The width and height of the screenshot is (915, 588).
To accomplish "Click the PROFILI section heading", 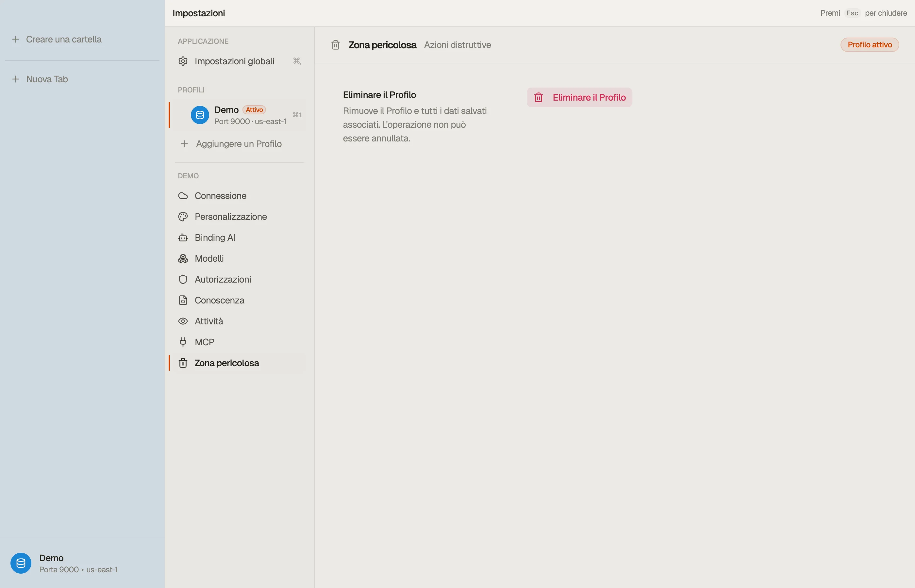I will click(191, 90).
